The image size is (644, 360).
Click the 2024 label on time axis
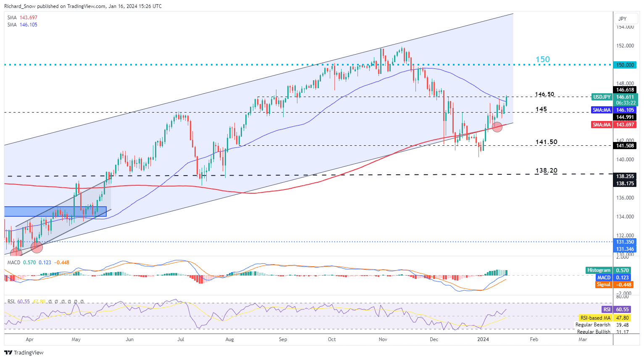(x=483, y=339)
